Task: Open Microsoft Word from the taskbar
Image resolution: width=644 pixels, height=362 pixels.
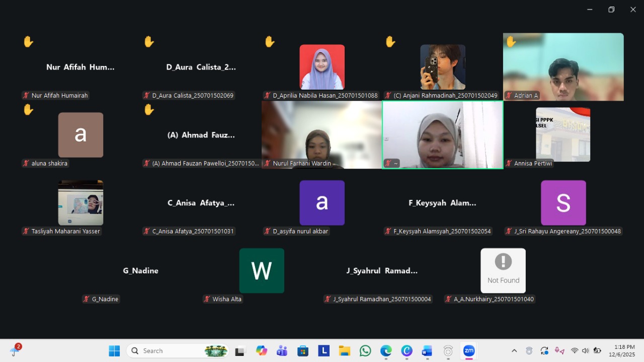Action: [x=427, y=351]
